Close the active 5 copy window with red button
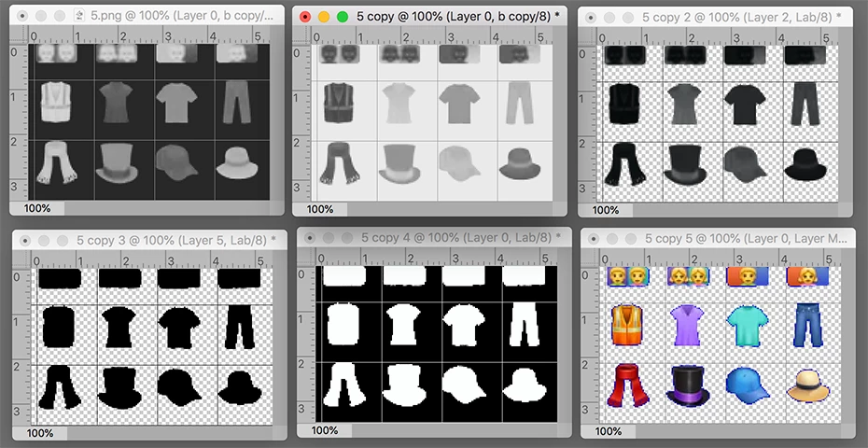Image resolution: width=868 pixels, height=448 pixels. [304, 17]
